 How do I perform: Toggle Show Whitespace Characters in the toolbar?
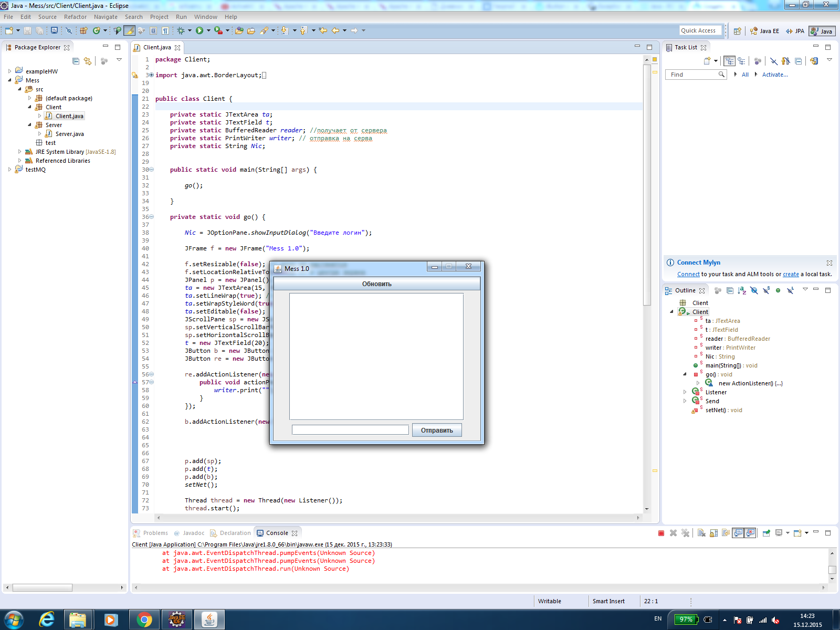[x=165, y=31]
